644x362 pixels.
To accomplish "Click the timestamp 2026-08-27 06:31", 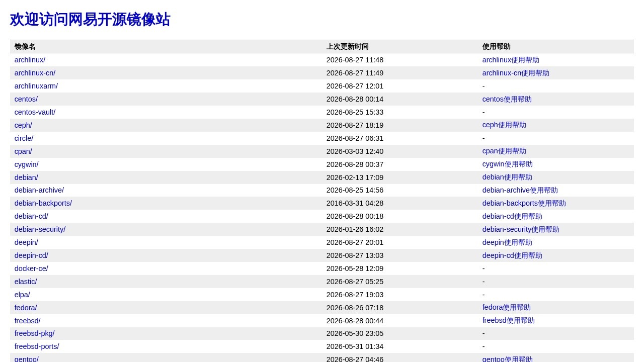I will 355,138.
